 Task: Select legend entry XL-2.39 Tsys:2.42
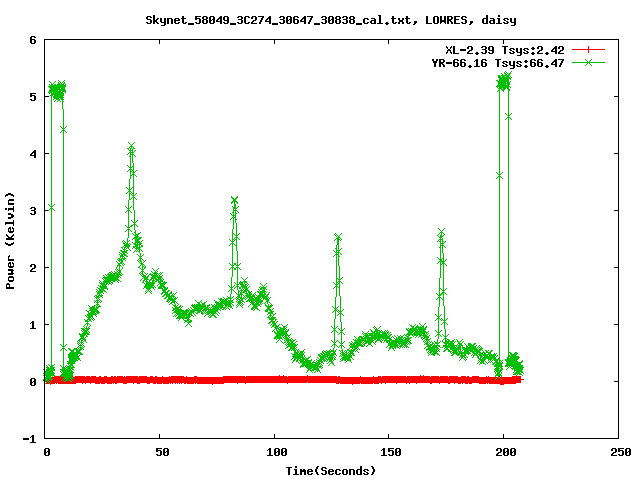(504, 50)
